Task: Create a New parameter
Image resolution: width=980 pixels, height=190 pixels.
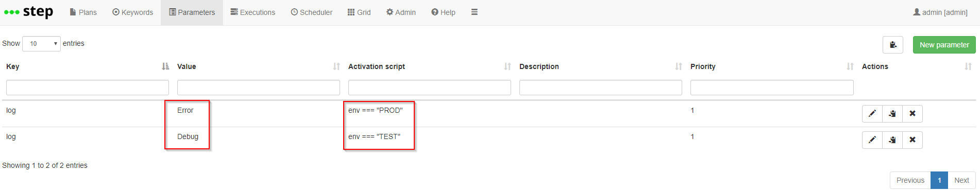Action: click(x=944, y=45)
